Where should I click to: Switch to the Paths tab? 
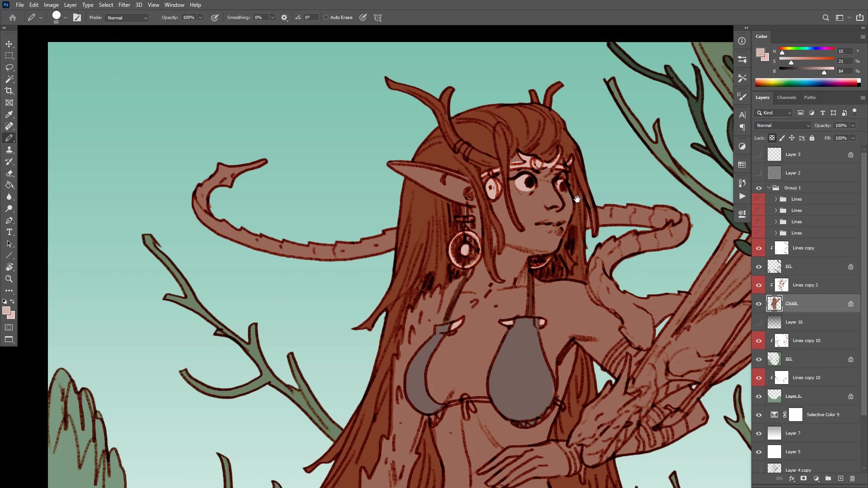click(810, 98)
